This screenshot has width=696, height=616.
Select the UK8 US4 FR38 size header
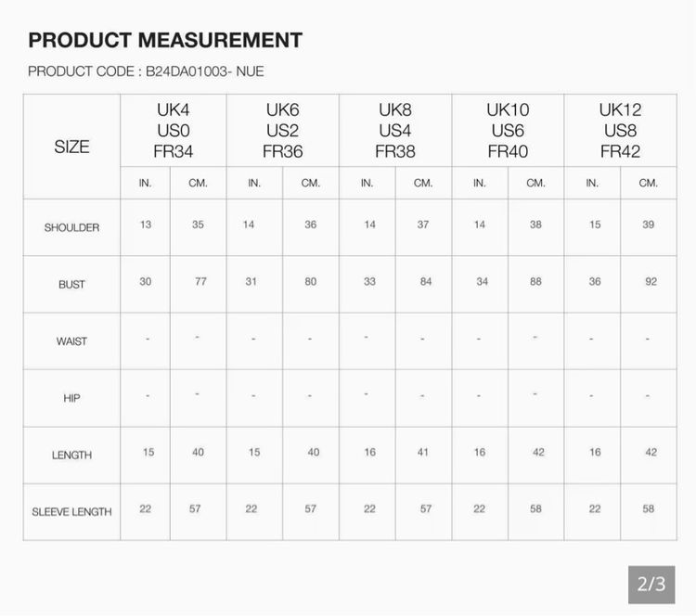(x=395, y=131)
